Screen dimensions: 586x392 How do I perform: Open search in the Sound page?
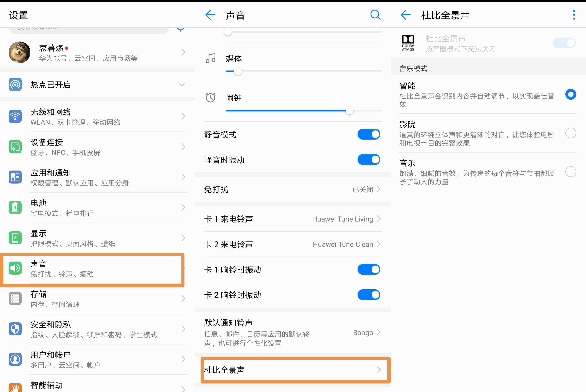375,15
